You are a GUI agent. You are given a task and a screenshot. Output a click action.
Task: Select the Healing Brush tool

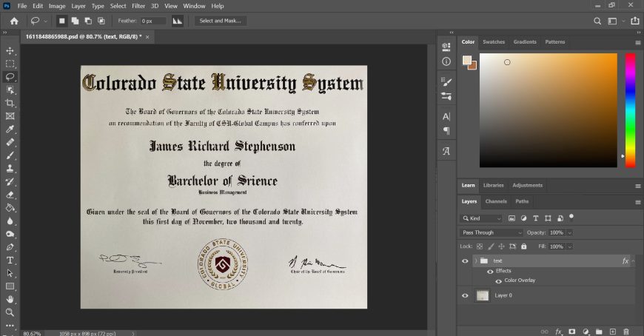click(10, 143)
